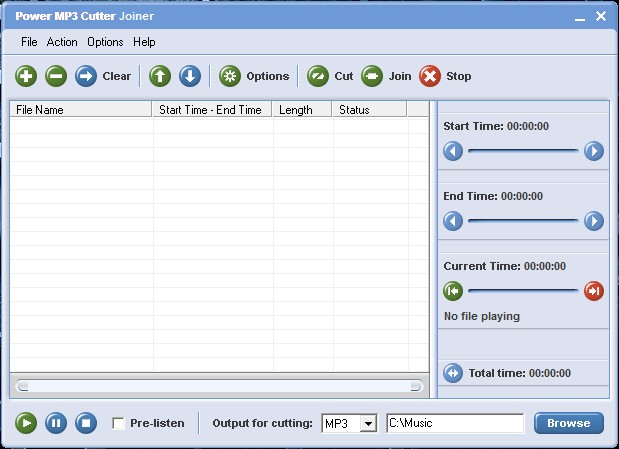The width and height of the screenshot is (619, 449).
Task: Set start mark at current time (green icon)
Action: coord(453,291)
